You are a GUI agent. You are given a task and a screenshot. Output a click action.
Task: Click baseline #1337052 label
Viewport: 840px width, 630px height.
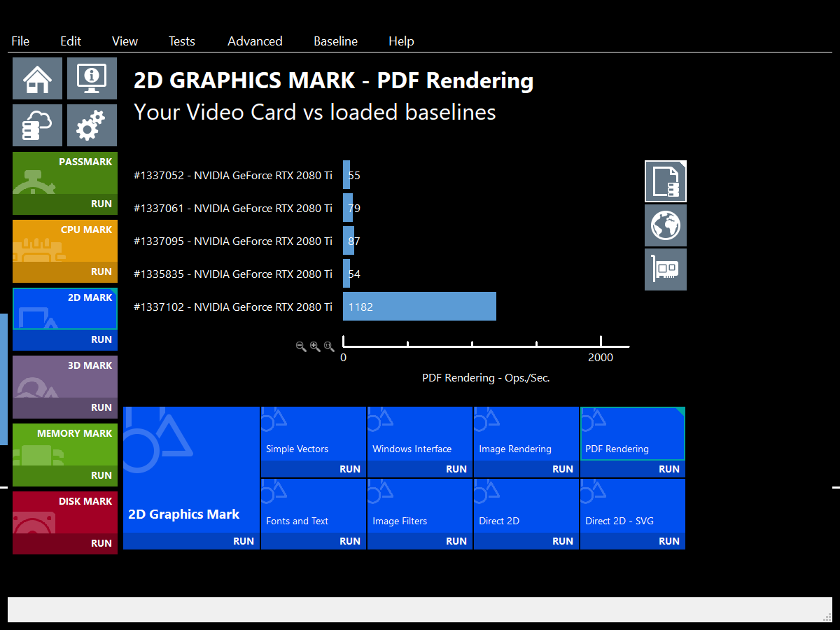(x=233, y=175)
